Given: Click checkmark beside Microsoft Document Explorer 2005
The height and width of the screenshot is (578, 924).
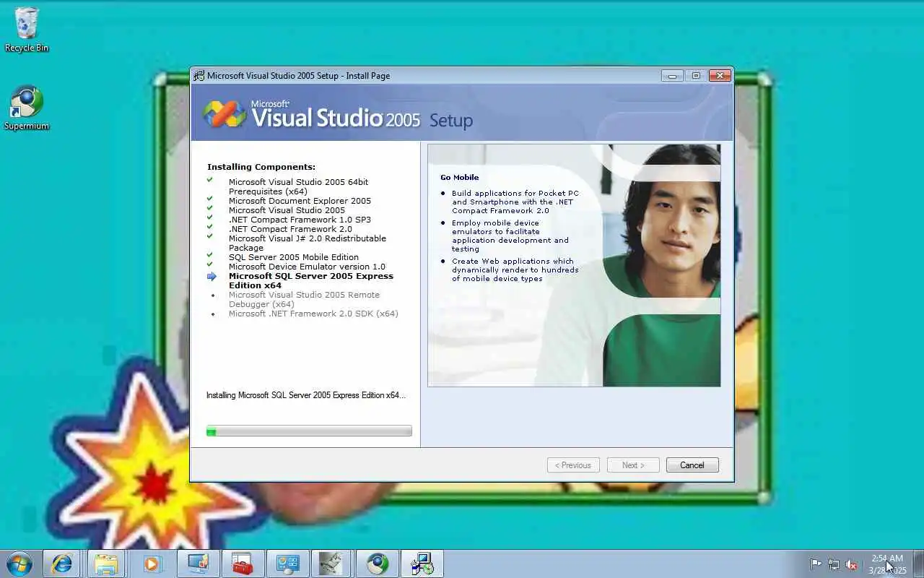Looking at the screenshot, I should point(210,198).
